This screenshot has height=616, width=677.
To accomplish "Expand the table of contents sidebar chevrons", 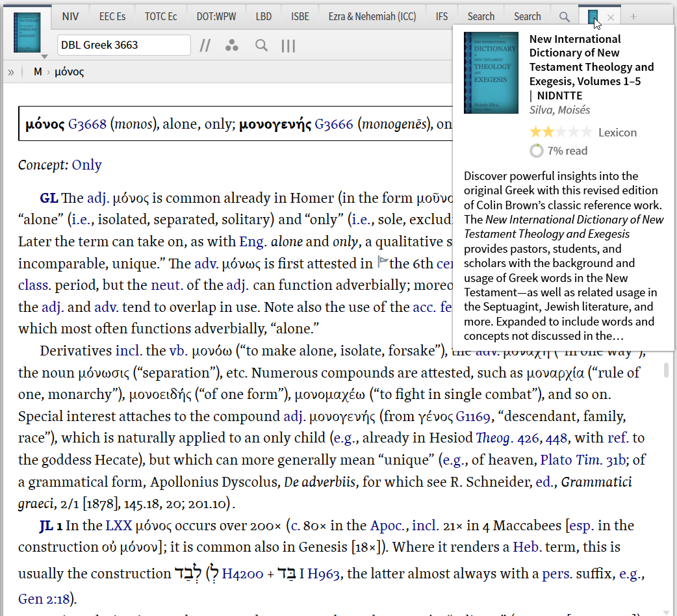I will point(11,72).
